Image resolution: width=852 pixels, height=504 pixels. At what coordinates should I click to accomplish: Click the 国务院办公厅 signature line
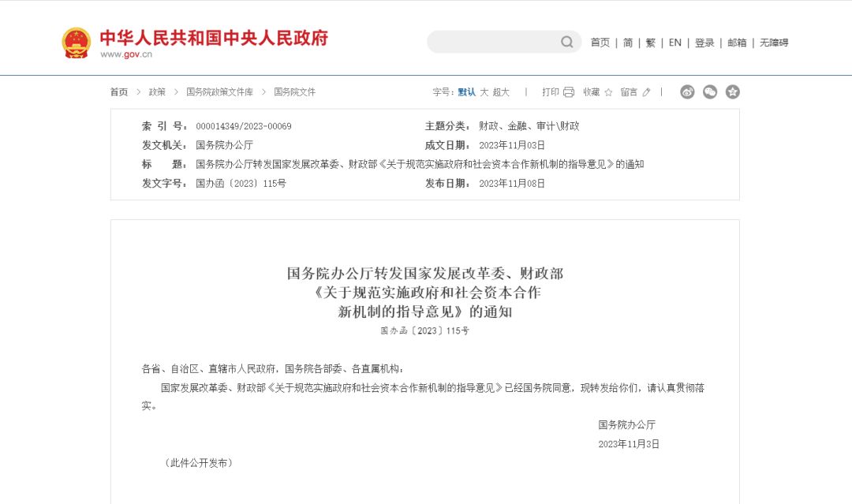[626, 424]
